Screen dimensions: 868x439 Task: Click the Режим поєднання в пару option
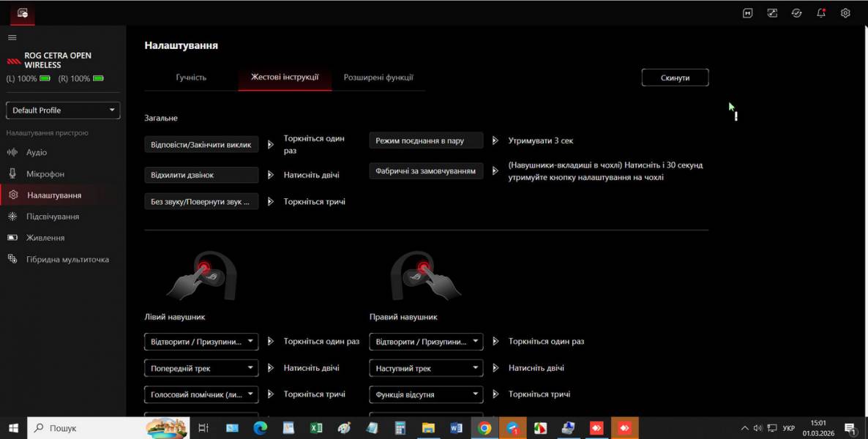tap(426, 140)
